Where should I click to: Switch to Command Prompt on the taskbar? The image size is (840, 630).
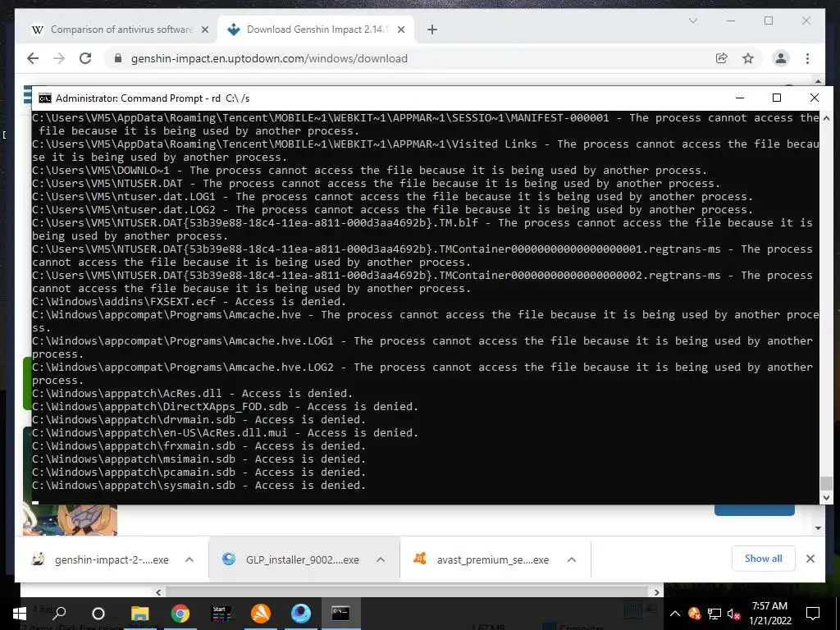(x=340, y=614)
